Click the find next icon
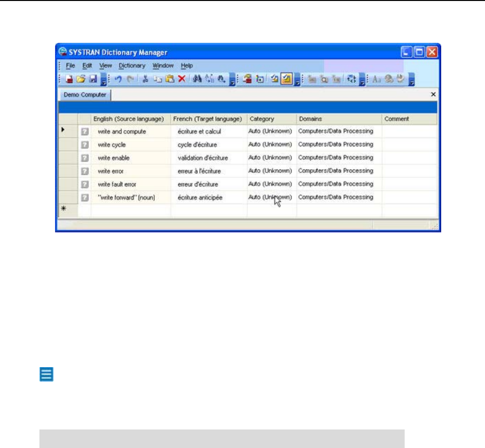 tap(221, 79)
